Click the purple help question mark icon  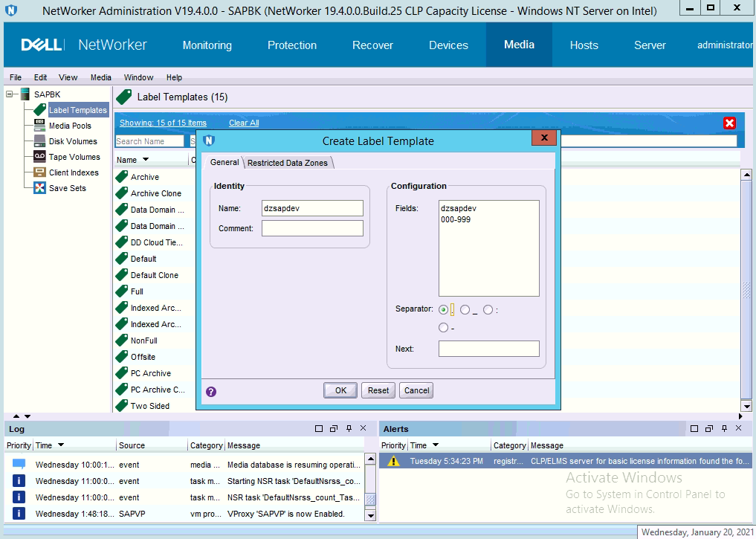(211, 391)
